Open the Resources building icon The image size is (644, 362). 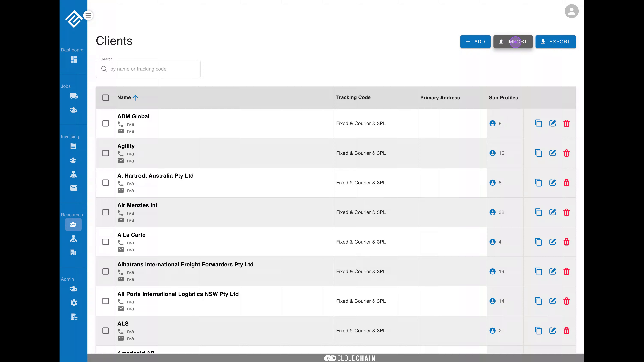pos(73,252)
